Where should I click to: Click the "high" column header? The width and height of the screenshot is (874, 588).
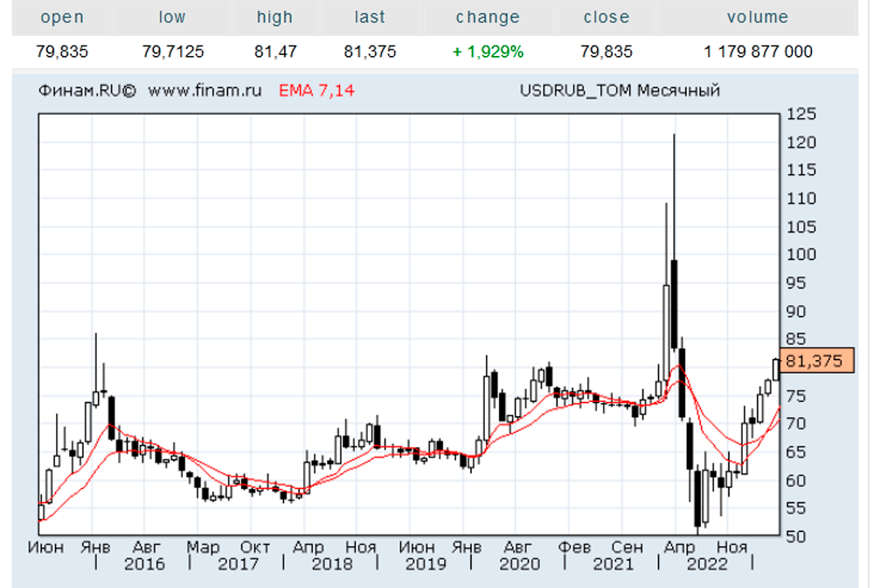[x=274, y=17]
